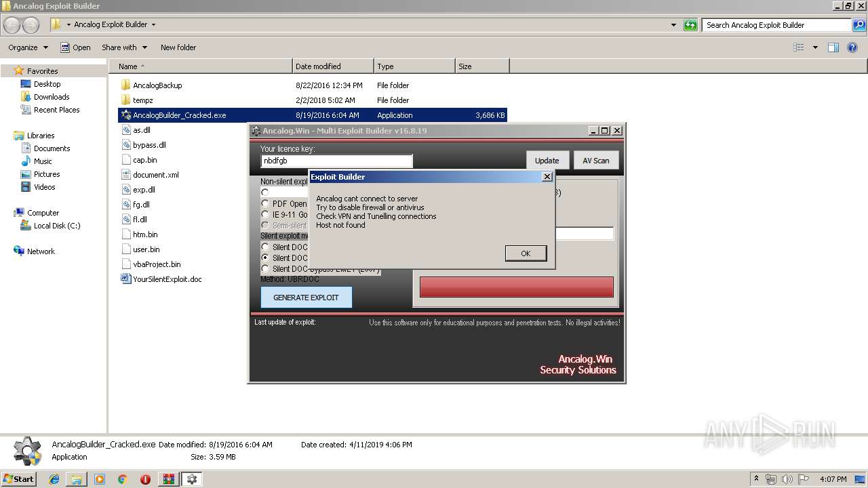Click New folder in Explorer toolbar
Viewport: 868px width, 488px height.
(178, 47)
